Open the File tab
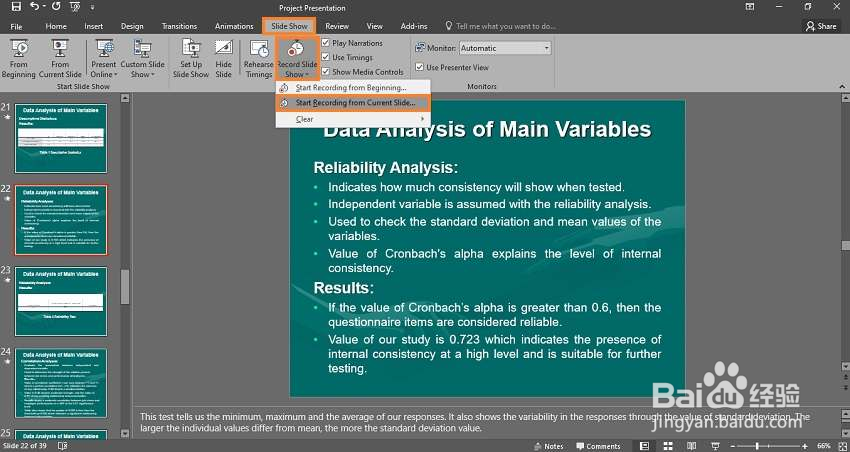 16,26
